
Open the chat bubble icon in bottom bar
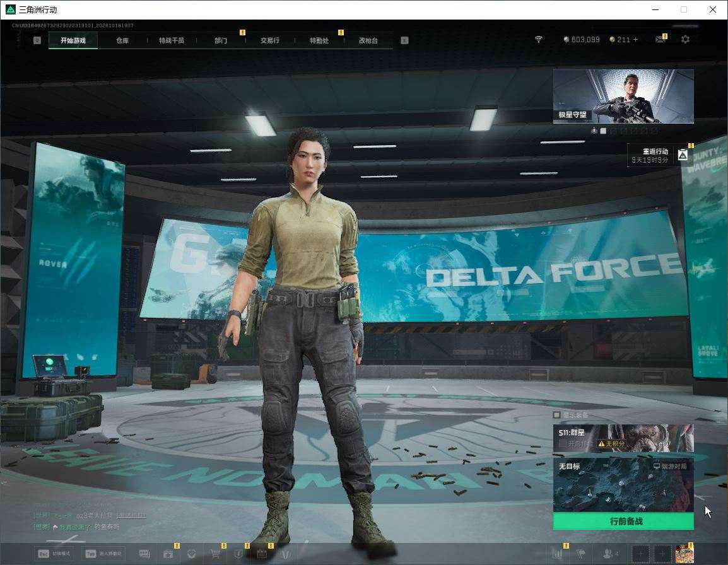[x=144, y=554]
